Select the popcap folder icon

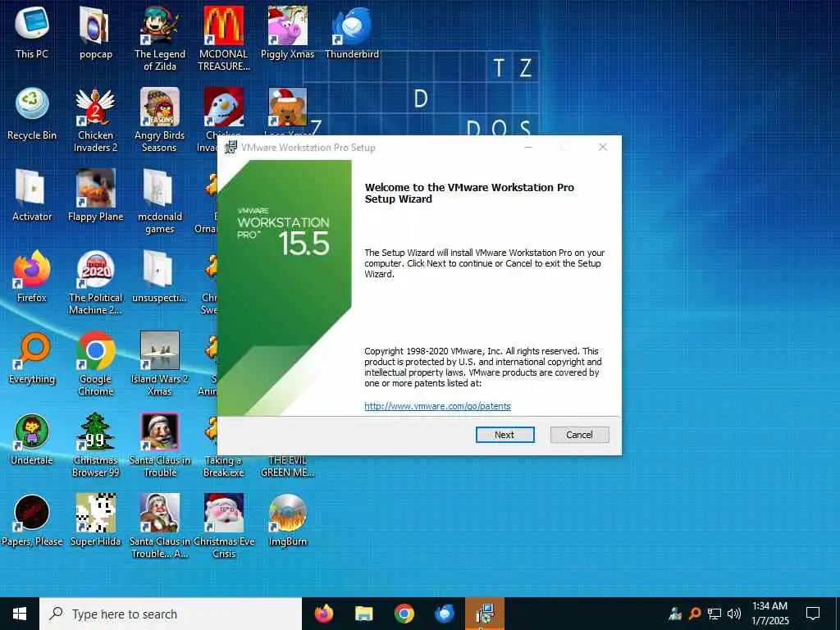[x=95, y=32]
